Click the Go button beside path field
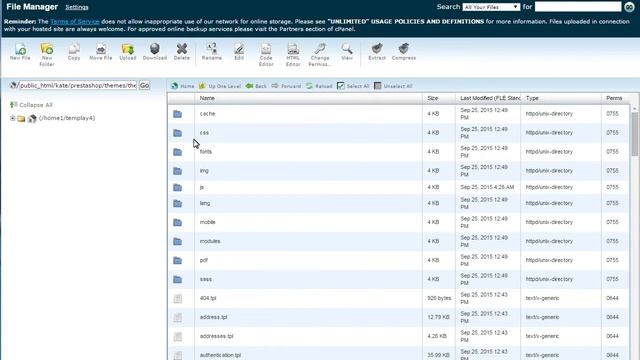Screen dimensions: 640x360 (144, 86)
